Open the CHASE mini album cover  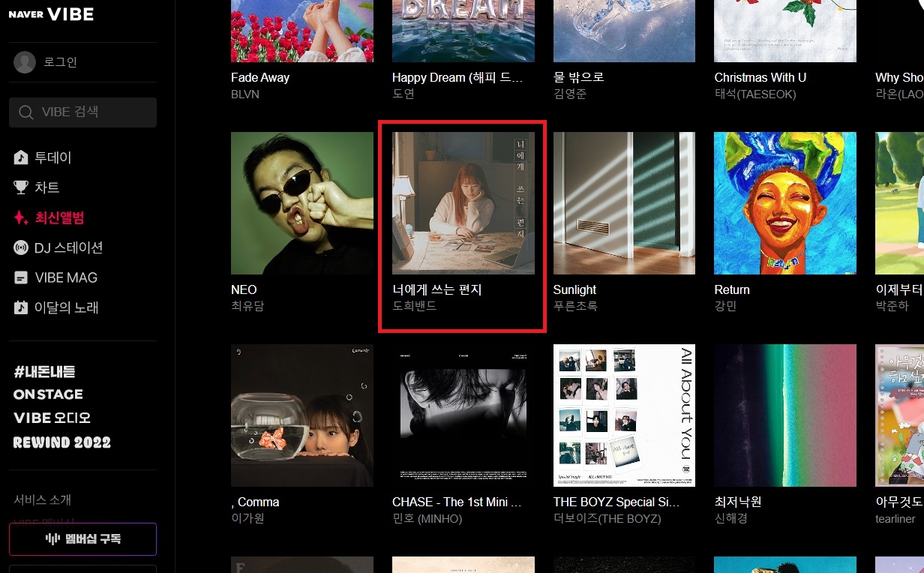point(463,415)
